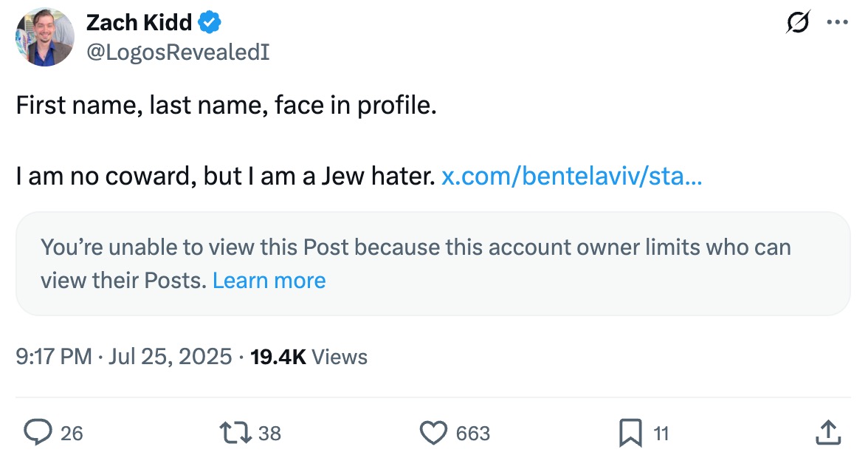Click the blue verified checkmark badge
Viewport: 868px width, 455px height.
pos(210,24)
